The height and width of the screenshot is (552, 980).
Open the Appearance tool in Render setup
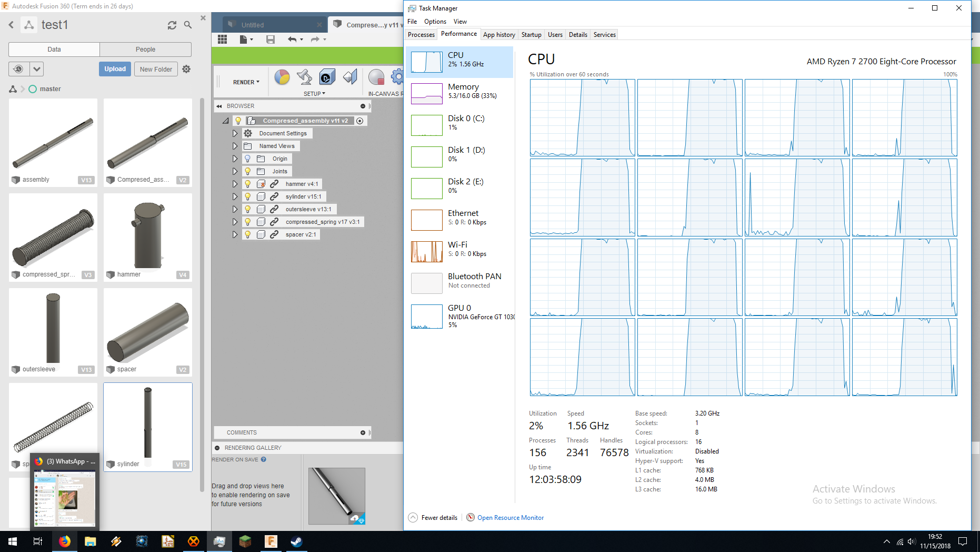[282, 77]
